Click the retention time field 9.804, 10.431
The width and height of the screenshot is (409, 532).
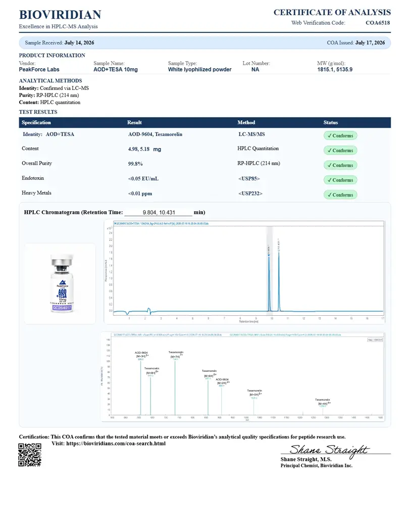(x=159, y=212)
